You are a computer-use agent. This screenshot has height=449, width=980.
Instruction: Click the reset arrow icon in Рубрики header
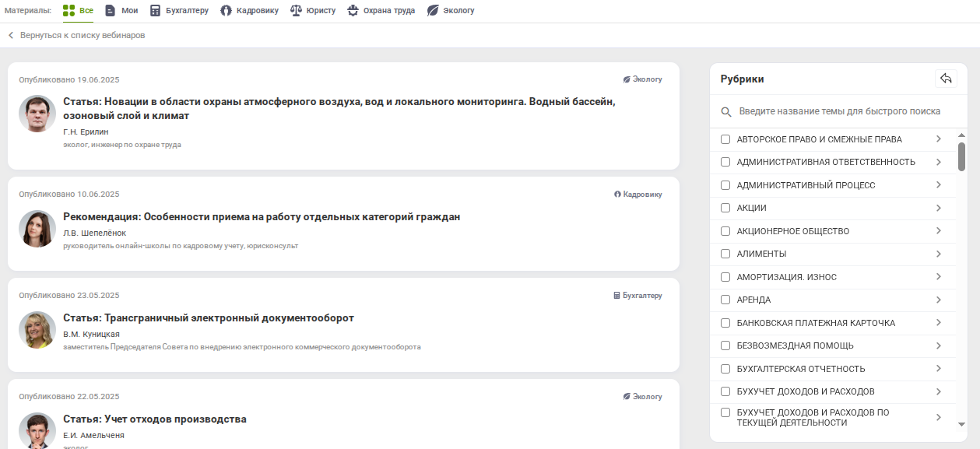point(947,78)
